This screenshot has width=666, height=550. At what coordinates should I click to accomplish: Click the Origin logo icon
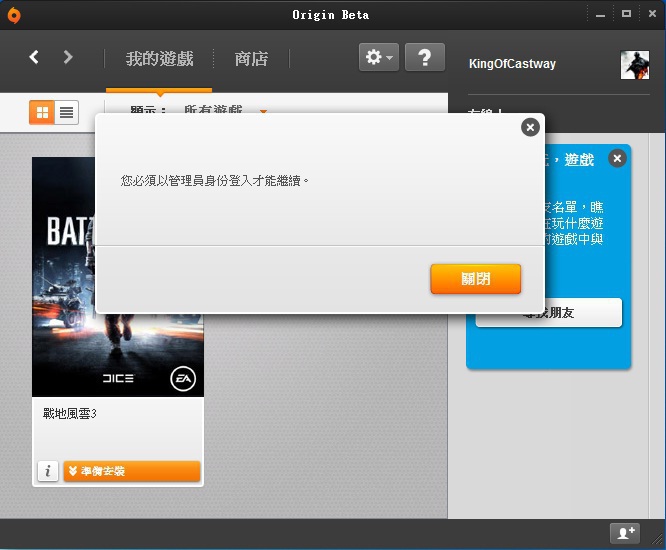coord(14,15)
